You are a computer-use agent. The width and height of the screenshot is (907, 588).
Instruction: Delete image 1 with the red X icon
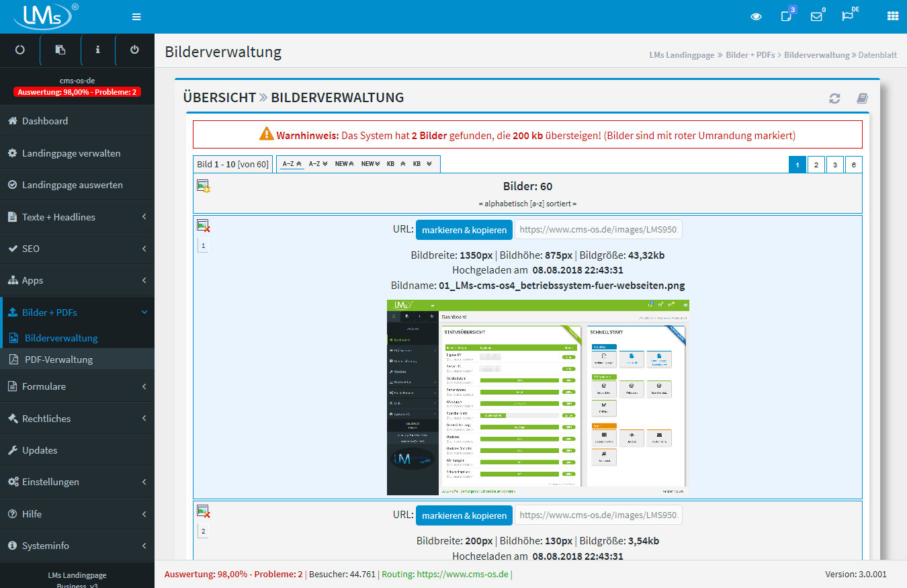click(x=204, y=226)
